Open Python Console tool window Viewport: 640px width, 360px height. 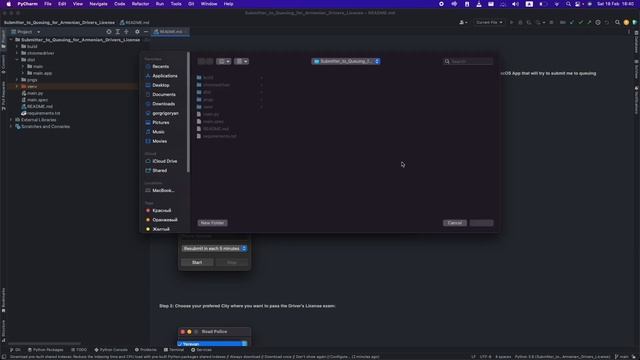111,350
